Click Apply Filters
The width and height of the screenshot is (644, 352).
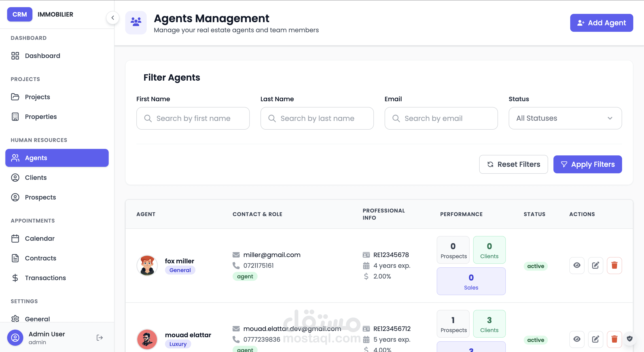point(587,165)
